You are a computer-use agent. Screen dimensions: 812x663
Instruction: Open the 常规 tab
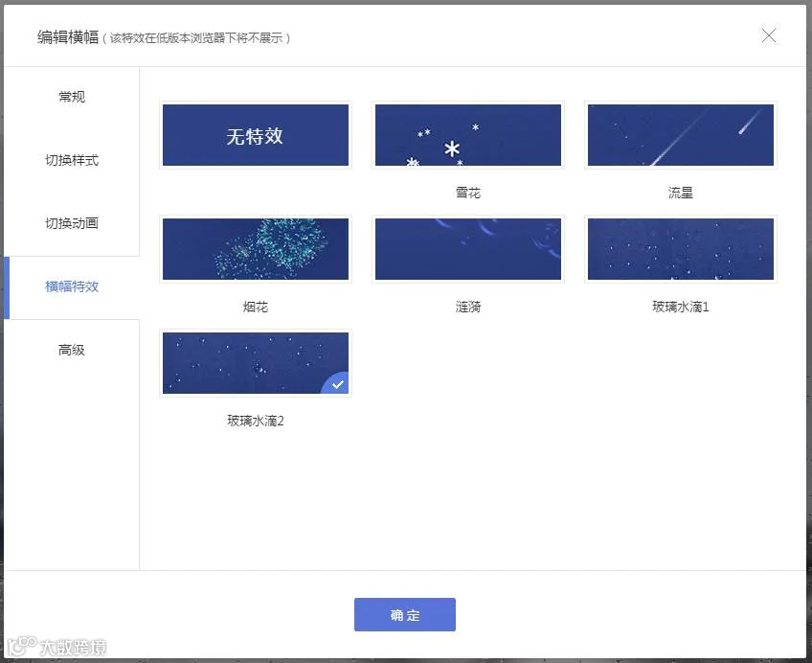pyautogui.click(x=72, y=97)
